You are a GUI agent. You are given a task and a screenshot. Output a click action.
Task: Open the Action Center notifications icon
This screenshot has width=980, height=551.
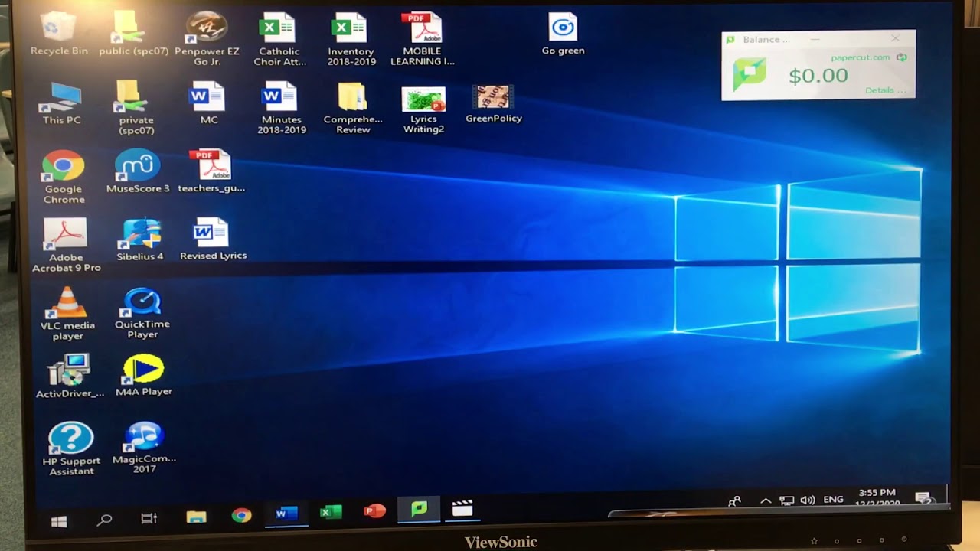coord(924,497)
